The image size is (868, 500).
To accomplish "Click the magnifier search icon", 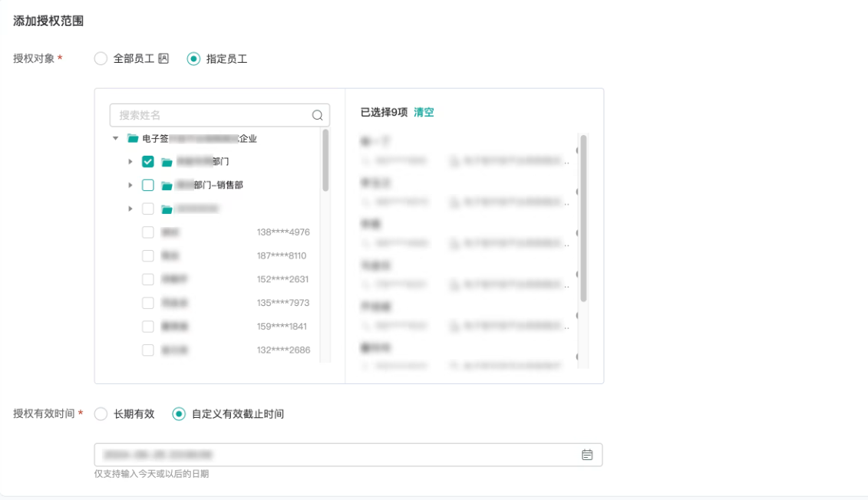I will (317, 115).
